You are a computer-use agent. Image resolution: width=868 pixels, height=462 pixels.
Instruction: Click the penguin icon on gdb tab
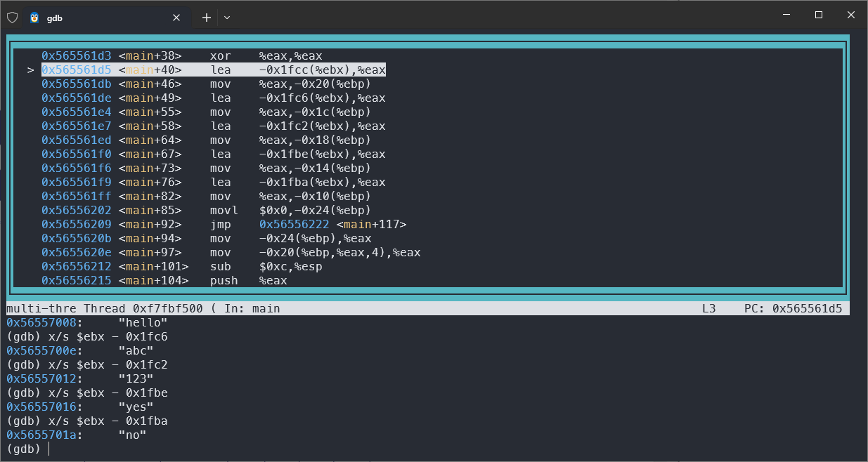coord(34,18)
